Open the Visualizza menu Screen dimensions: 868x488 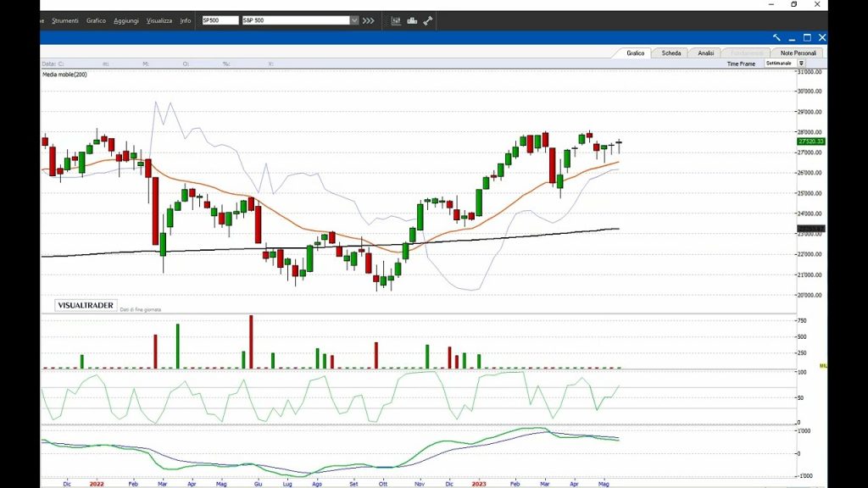159,20
